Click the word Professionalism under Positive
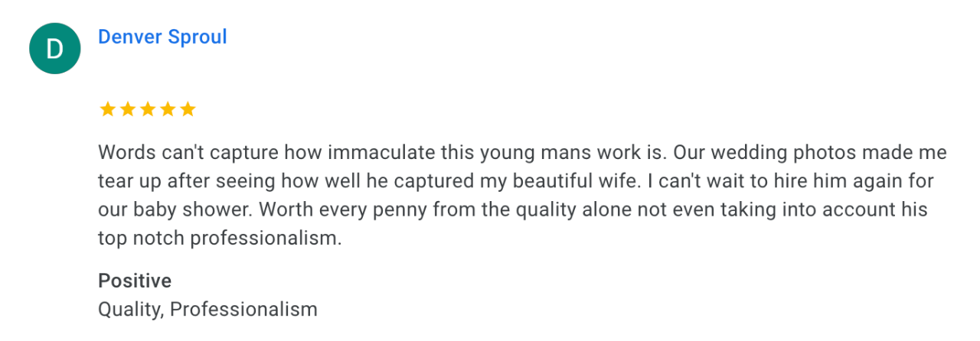 click(243, 309)
